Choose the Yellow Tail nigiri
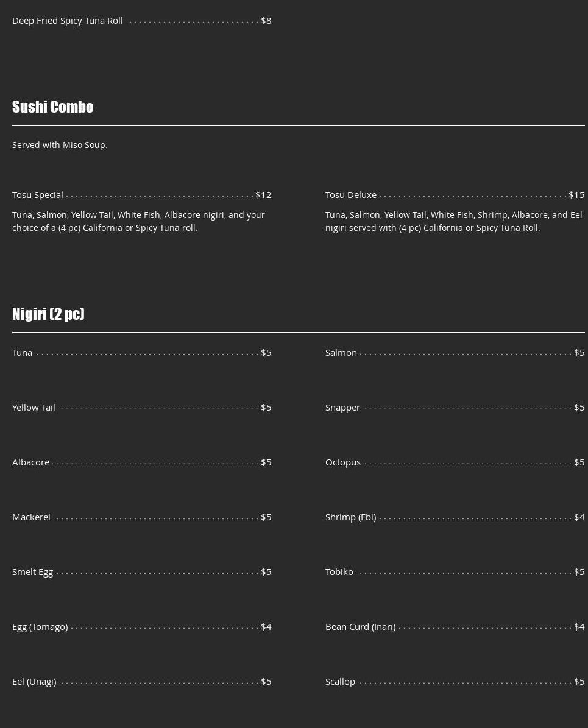The height and width of the screenshot is (728, 588). tap(34, 408)
